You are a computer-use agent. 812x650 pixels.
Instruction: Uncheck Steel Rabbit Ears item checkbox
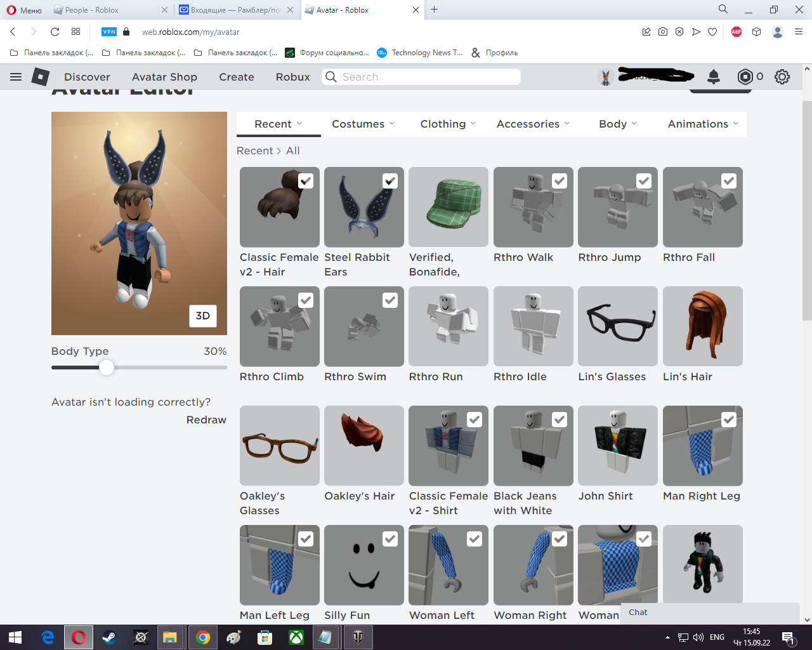(x=390, y=181)
